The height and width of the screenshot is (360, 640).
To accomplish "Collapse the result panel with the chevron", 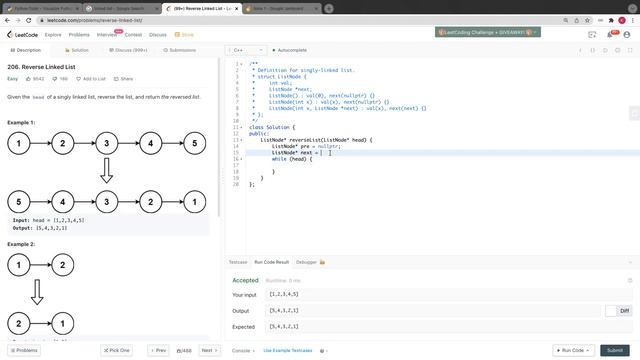I will [x=630, y=262].
